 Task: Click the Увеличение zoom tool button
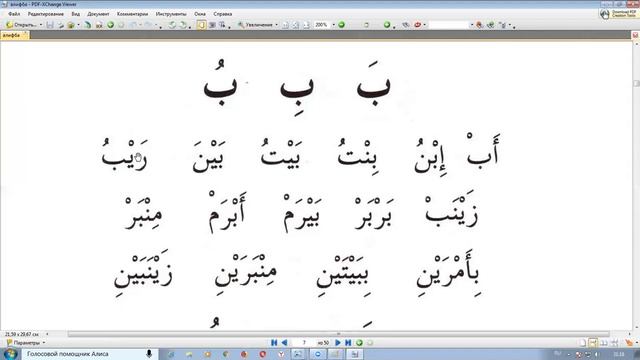coord(256,25)
